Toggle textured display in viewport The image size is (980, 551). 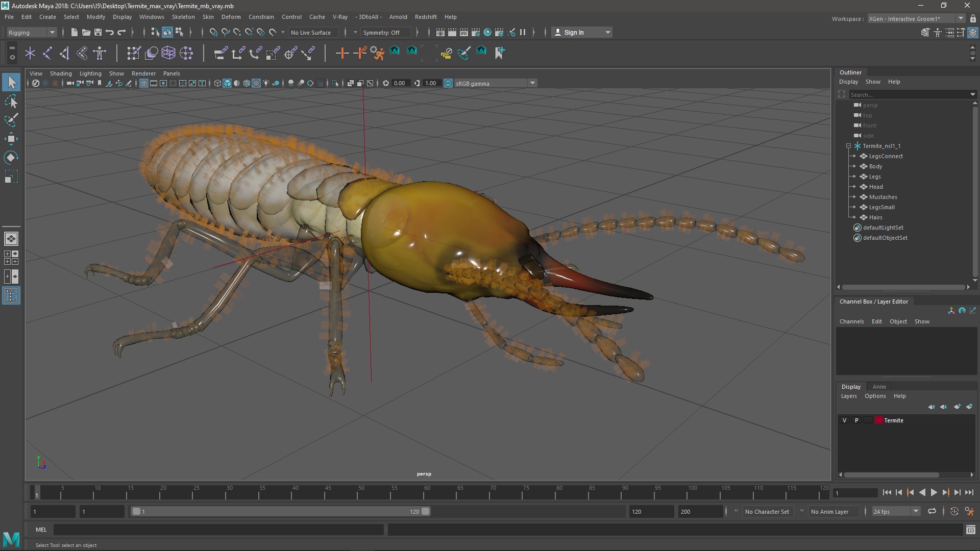[x=256, y=83]
